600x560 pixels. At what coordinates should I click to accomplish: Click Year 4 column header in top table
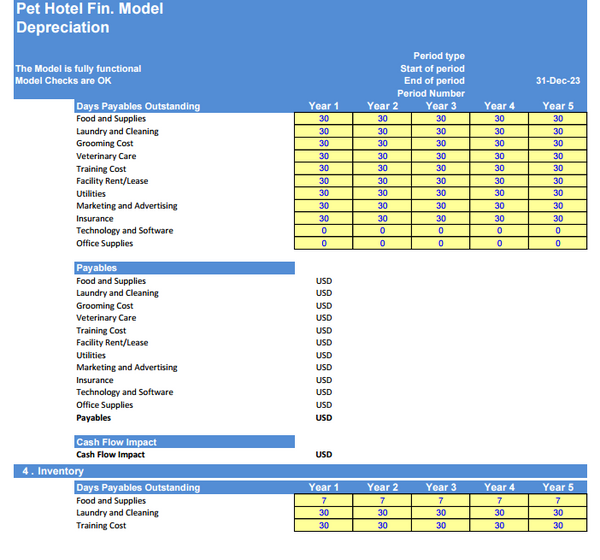pos(499,106)
